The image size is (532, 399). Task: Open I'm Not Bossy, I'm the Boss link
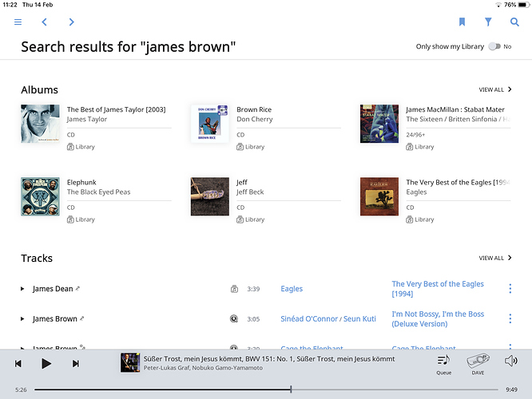click(x=438, y=319)
